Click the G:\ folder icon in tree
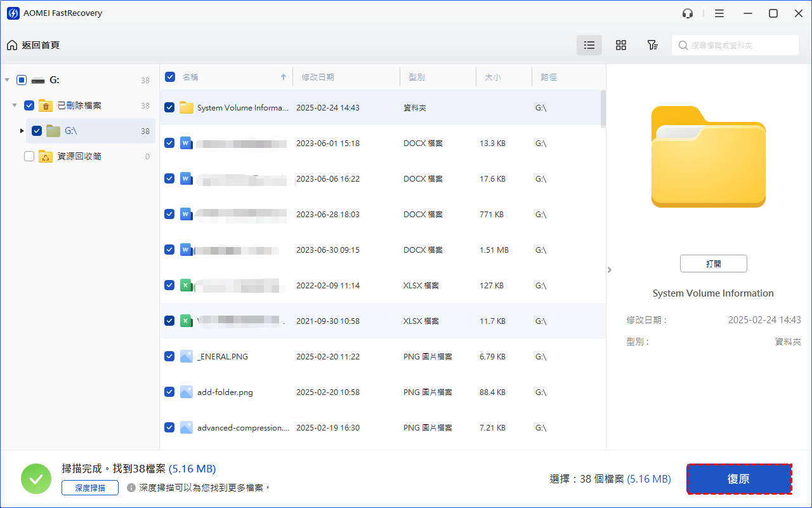This screenshot has height=508, width=812. point(53,131)
